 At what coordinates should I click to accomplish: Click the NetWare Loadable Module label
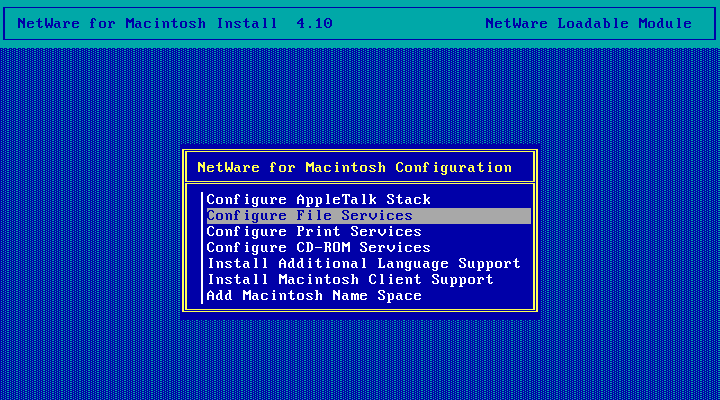tap(588, 23)
